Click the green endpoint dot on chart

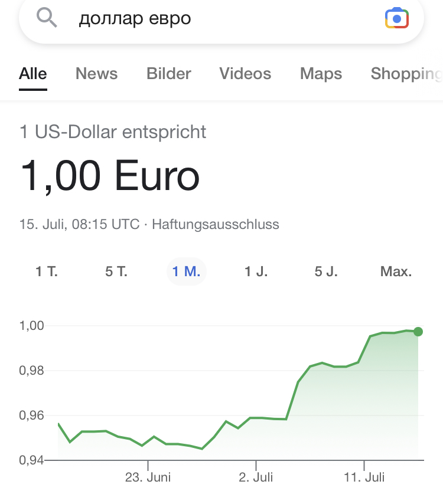coord(418,332)
